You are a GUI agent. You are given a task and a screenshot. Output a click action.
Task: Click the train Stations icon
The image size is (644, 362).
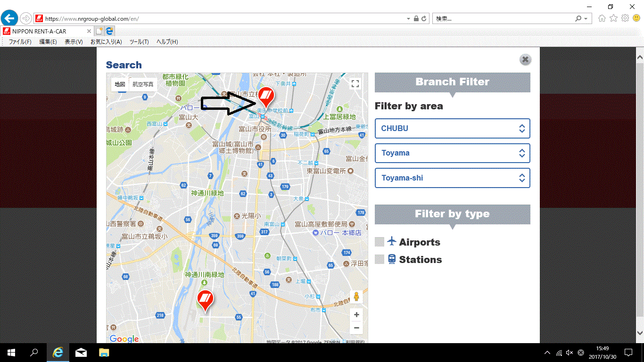392,259
